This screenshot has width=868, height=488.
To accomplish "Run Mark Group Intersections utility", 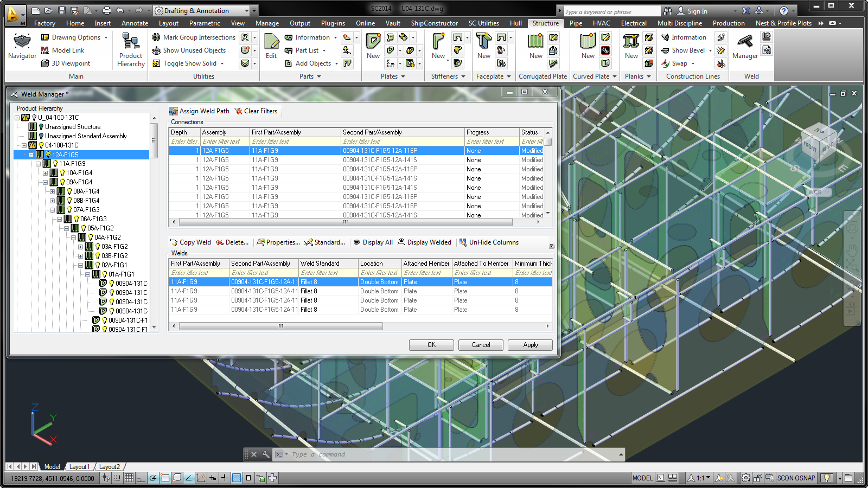I will pos(194,37).
